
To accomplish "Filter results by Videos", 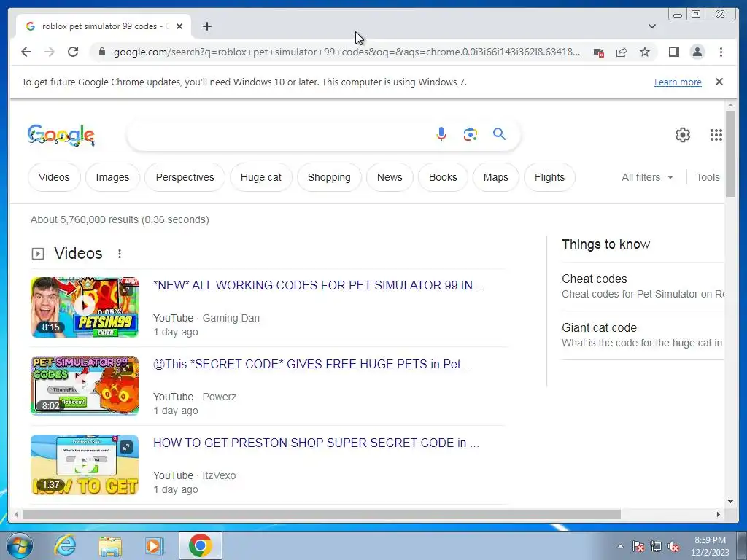I will pyautogui.click(x=54, y=177).
